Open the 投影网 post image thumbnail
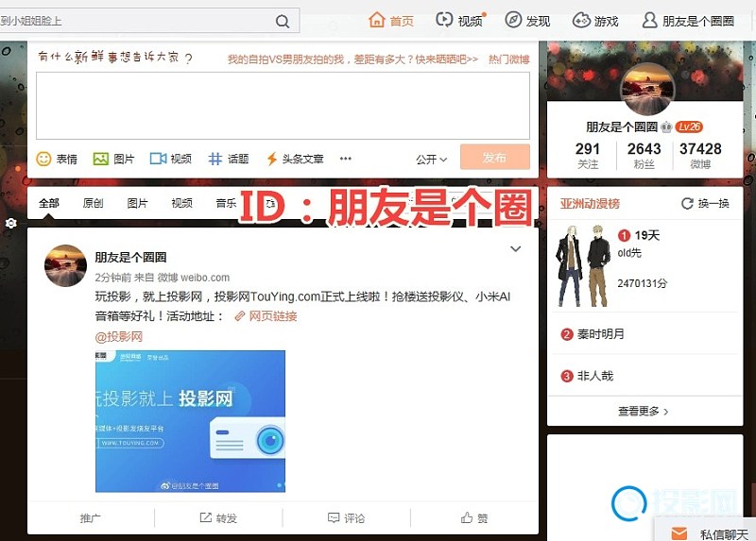This screenshot has width=756, height=541. pyautogui.click(x=190, y=421)
